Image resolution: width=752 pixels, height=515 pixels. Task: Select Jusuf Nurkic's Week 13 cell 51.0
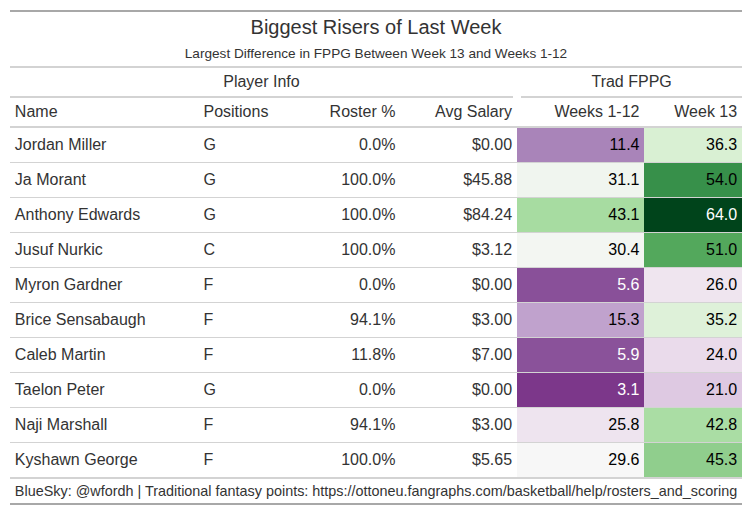(x=721, y=250)
